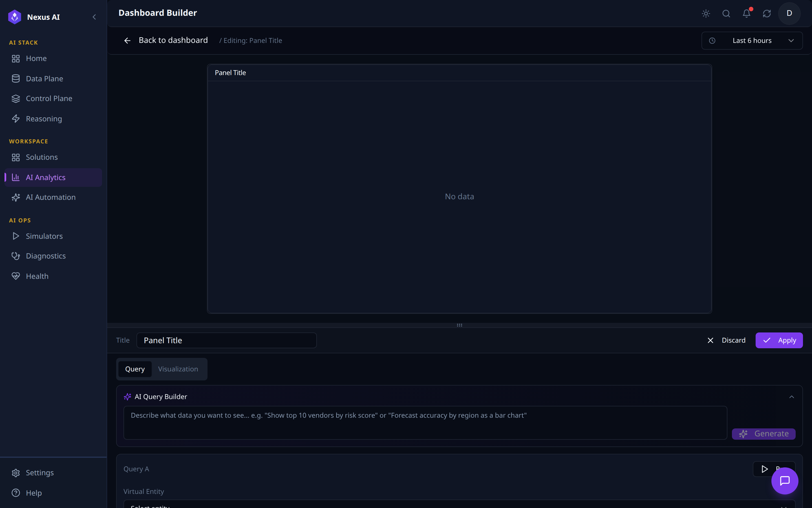
Task: Open the Data Plane section
Action: (x=53, y=79)
